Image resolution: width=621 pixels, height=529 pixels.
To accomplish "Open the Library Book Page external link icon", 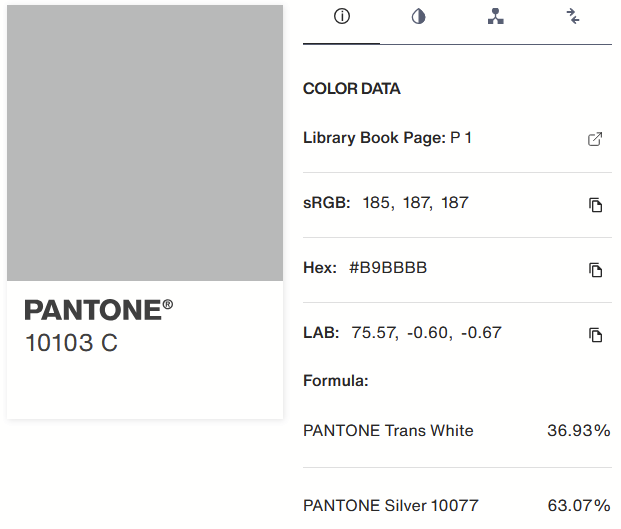I will 595,139.
